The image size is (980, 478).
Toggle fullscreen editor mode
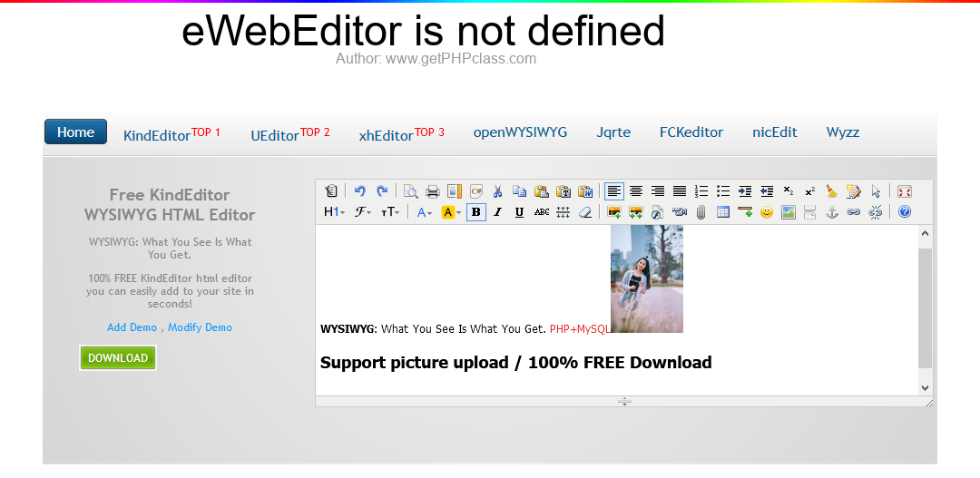[905, 191]
